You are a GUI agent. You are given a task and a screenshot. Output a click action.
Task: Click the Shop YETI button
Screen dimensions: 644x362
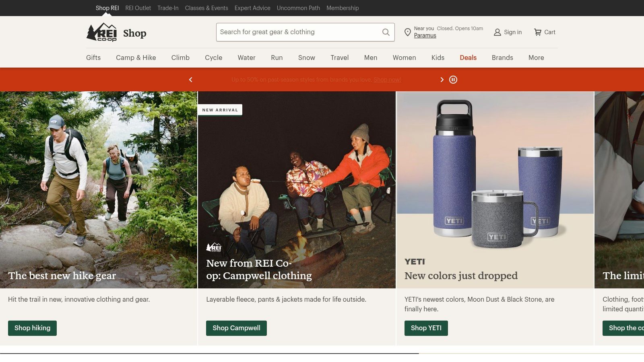tap(426, 328)
